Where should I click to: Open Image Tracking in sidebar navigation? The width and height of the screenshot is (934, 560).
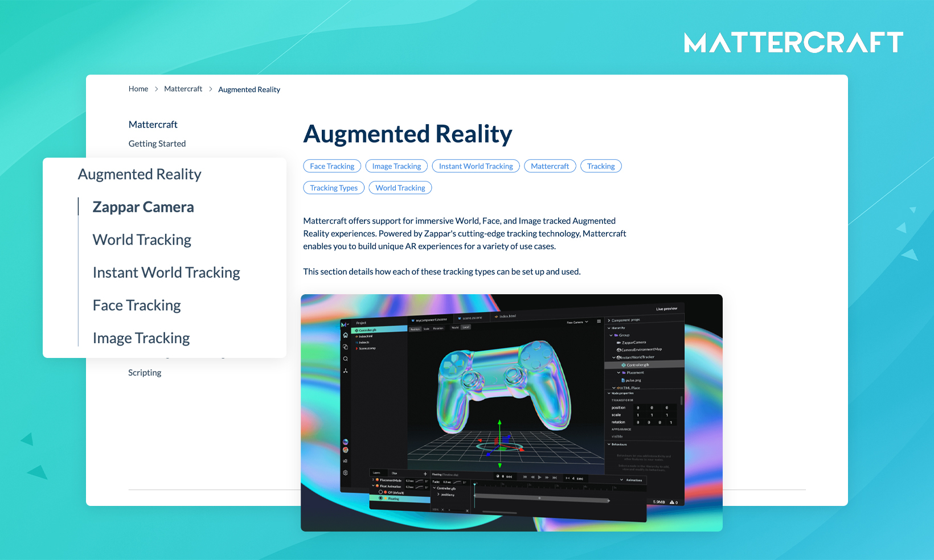click(141, 338)
